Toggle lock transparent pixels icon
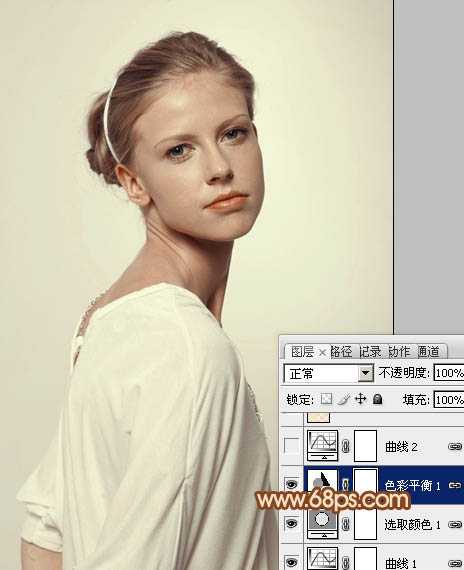The height and width of the screenshot is (570, 464). 326,399
